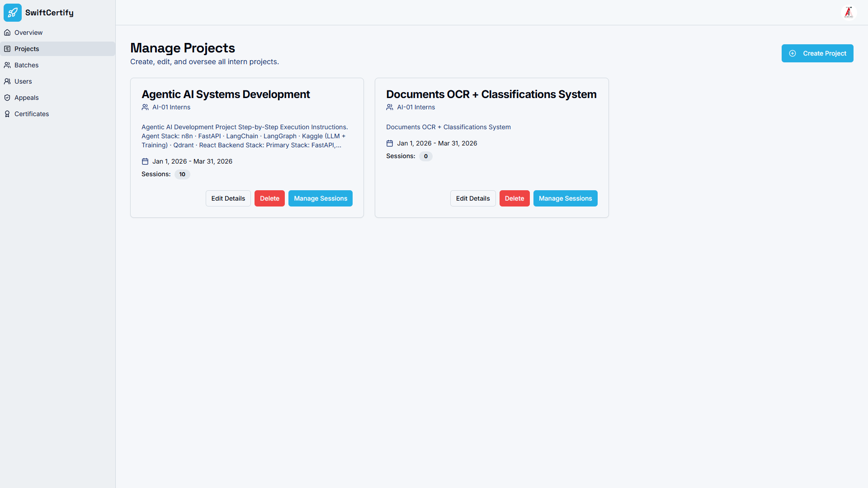This screenshot has width=868, height=488.
Task: Go to the Appeals section
Action: coord(26,98)
